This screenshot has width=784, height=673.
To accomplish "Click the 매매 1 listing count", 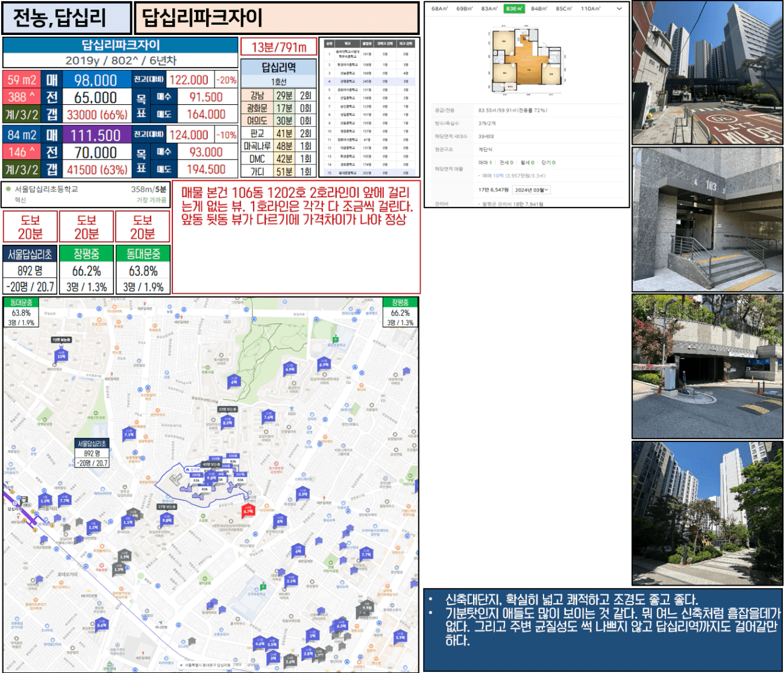I will pyautogui.click(x=485, y=163).
